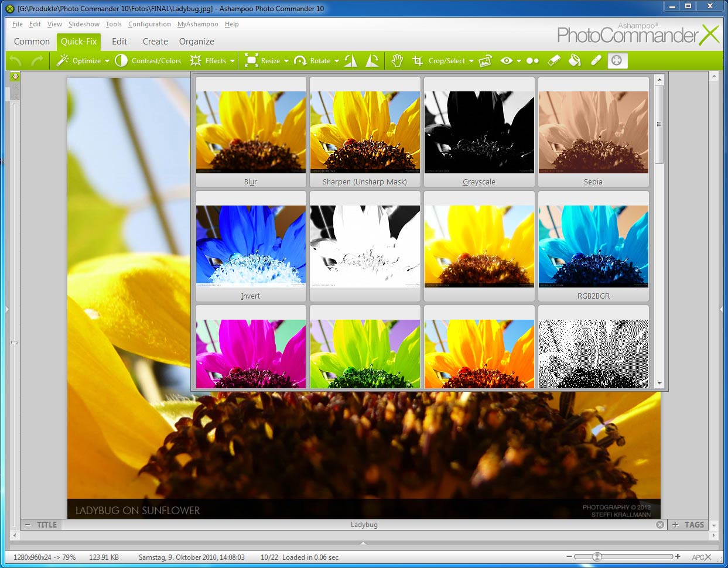Click the band-aid repair tool icon
This screenshot has width=728, height=568.
point(596,60)
